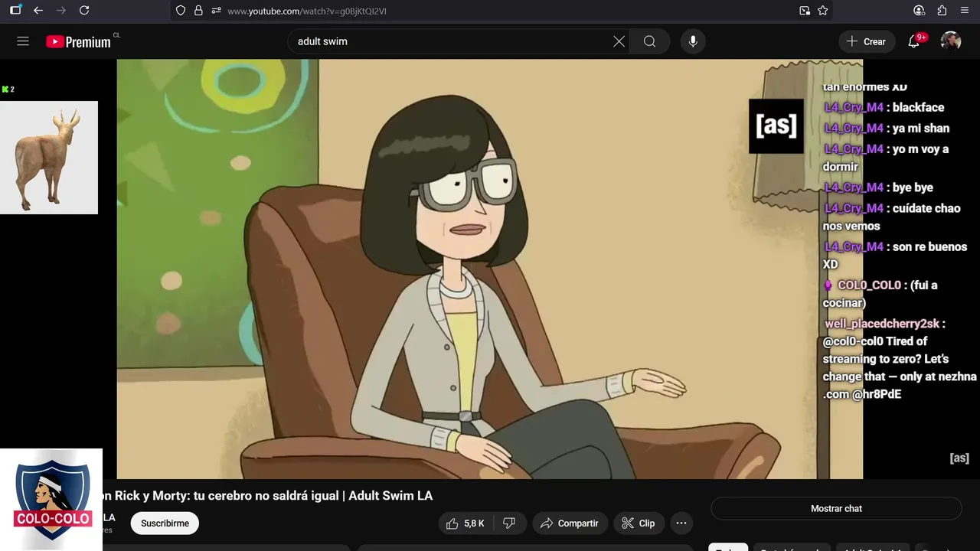Image resolution: width=980 pixels, height=551 pixels.
Task: Subscribe with the Suscribirme button
Action: click(165, 523)
